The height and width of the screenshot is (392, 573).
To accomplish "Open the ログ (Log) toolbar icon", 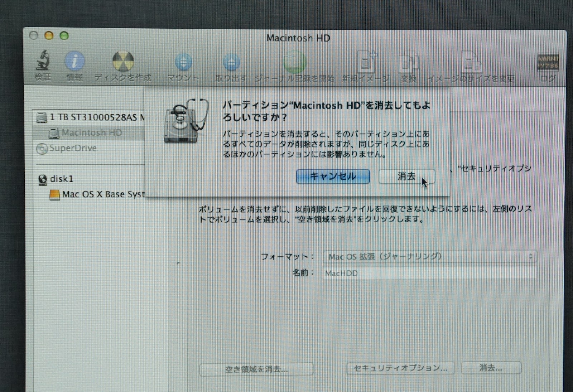I will point(548,62).
